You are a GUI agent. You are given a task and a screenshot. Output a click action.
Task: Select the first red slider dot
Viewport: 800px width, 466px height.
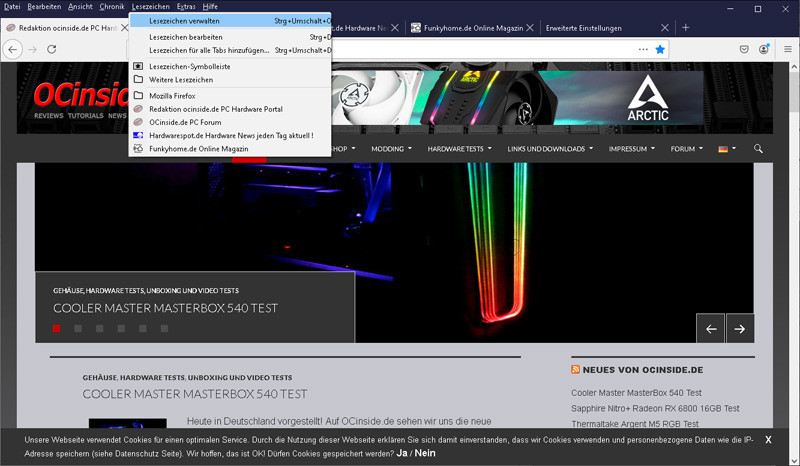click(x=57, y=328)
